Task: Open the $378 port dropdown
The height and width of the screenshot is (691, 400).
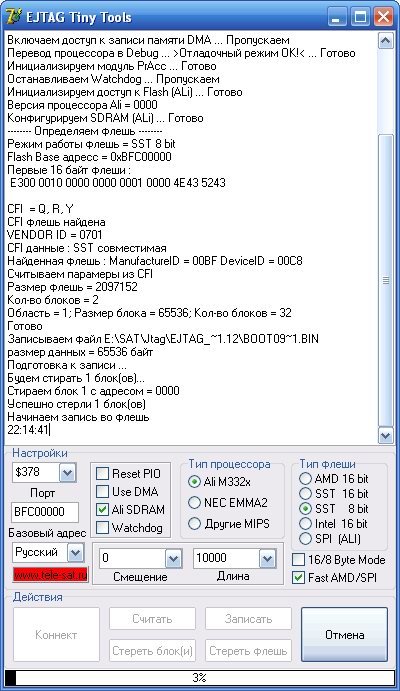Action: point(67,473)
